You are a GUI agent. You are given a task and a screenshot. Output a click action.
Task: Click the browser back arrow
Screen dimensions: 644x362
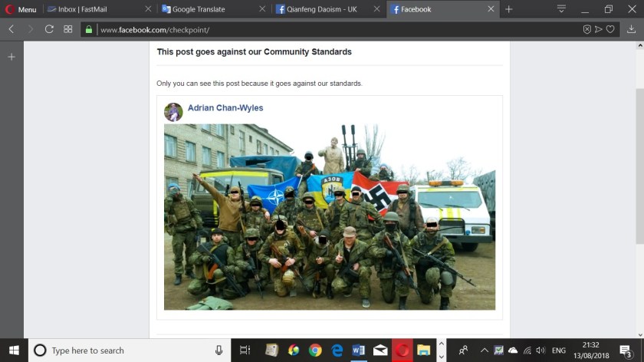click(11, 29)
